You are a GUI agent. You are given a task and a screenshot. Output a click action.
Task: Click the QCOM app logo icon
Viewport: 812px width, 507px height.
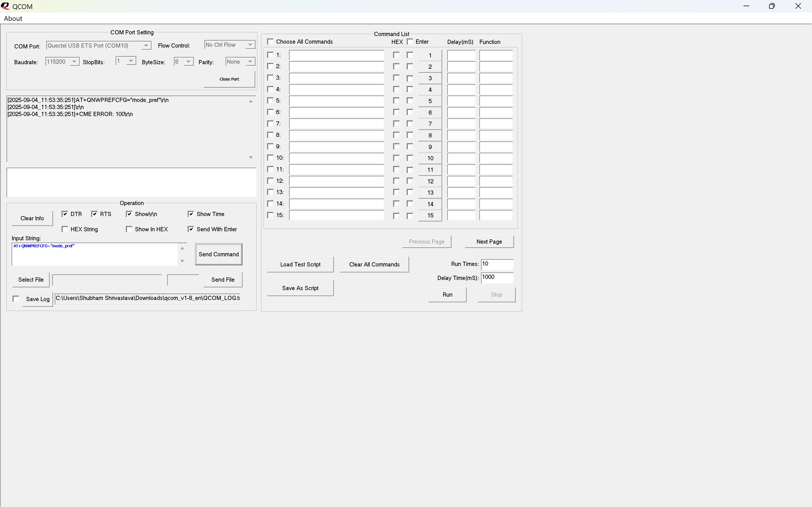tap(5, 6)
